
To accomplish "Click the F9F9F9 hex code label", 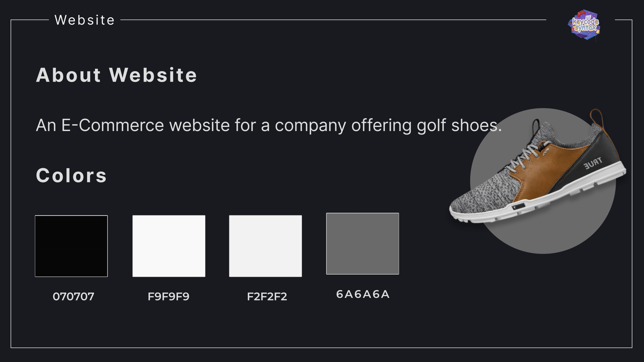I will click(x=169, y=297).
